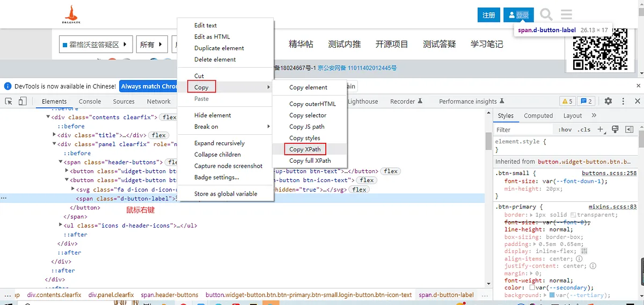Click the site logo in the header
This screenshot has width=644, height=305.
click(x=72, y=15)
